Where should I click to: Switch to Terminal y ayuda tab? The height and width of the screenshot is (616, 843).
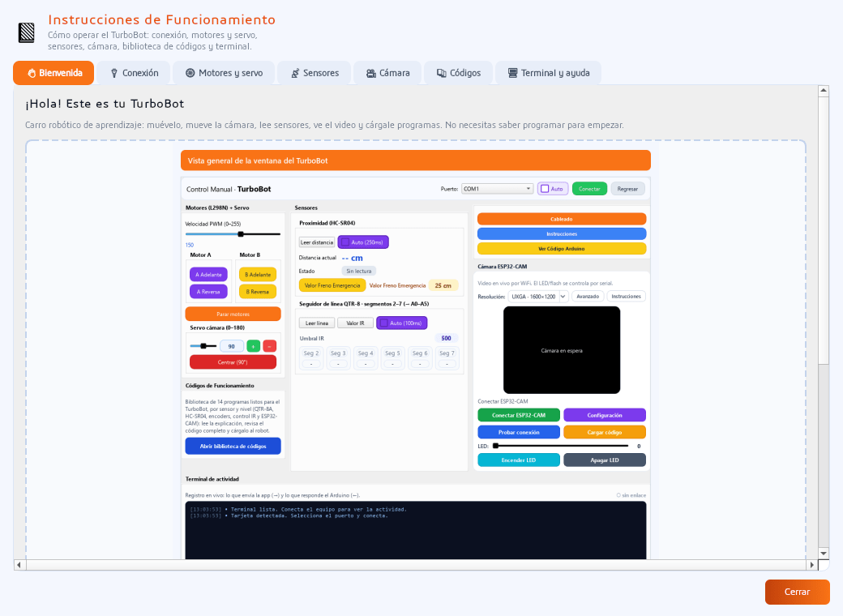[x=549, y=73]
